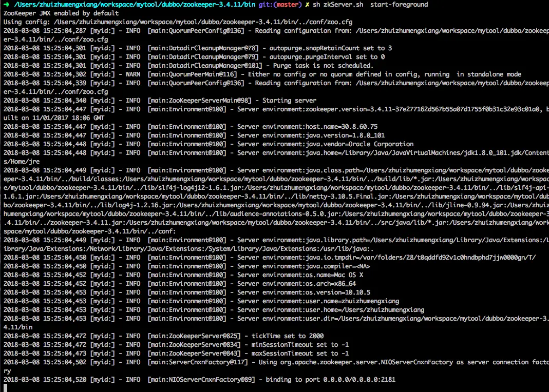The height and width of the screenshot is (392, 549).
Task: Click 'autopurge.snapRetainCount set to 3' text
Action: click(331, 48)
